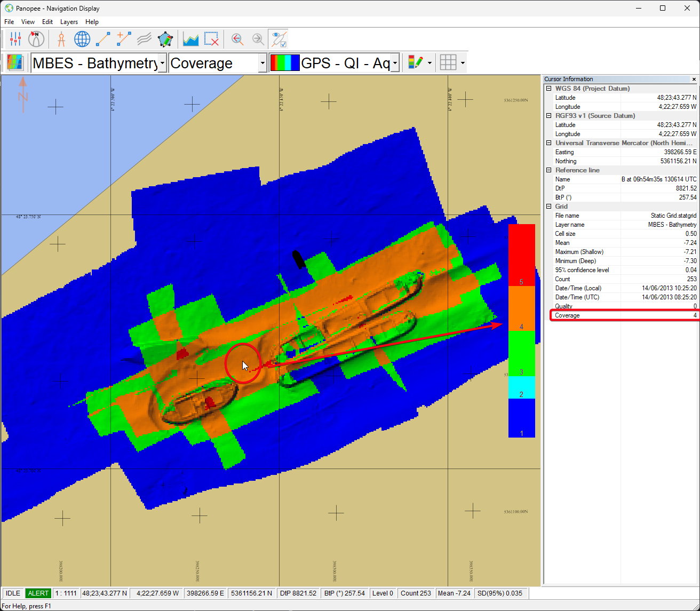Collapse the WGS 84 section
The height and width of the screenshot is (611, 700).
pos(548,89)
